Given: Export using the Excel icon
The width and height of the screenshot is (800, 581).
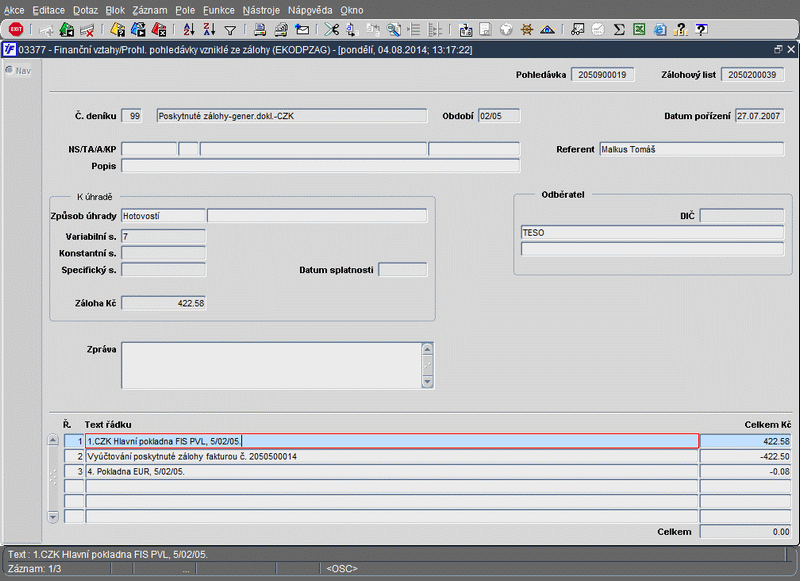Looking at the screenshot, I should point(639,30).
